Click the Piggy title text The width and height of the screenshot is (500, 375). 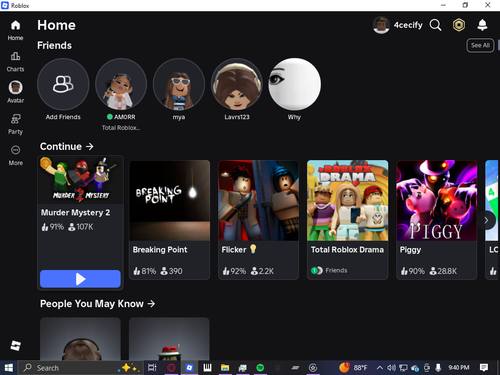(410, 250)
